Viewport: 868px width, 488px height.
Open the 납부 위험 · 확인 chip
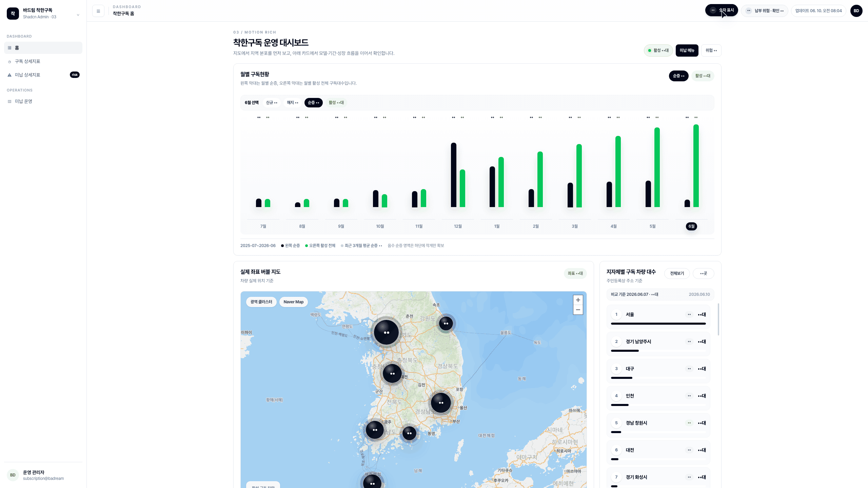point(765,11)
